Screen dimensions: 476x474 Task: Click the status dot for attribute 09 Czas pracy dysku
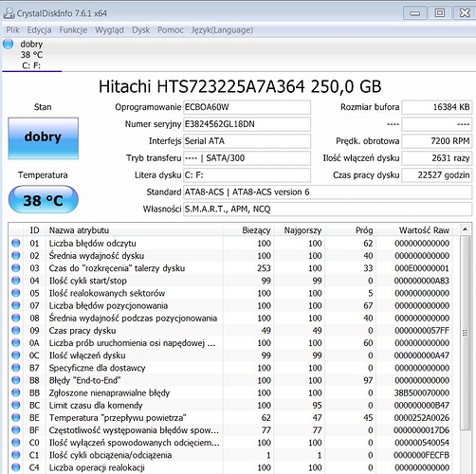tap(16, 330)
